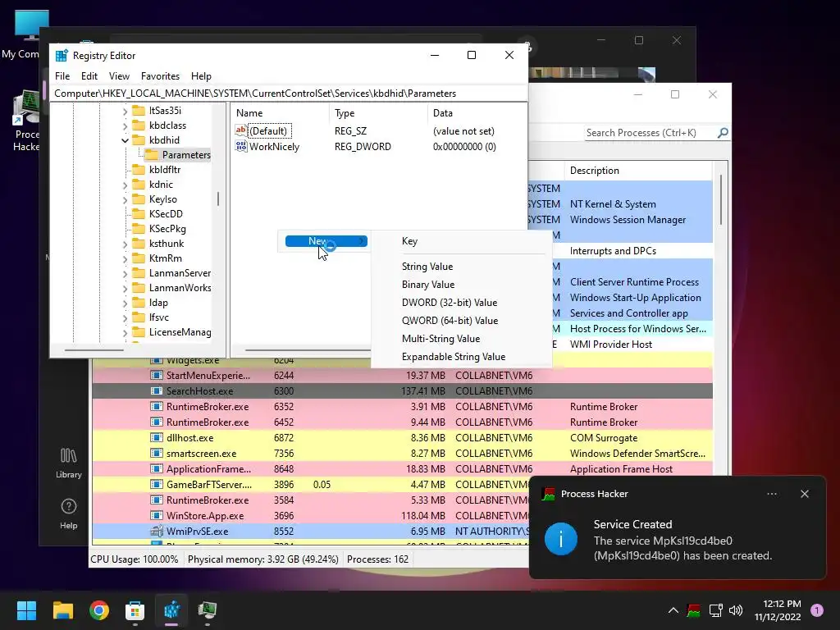The width and height of the screenshot is (840, 630).
Task: Select the lfsvc folder icon
Action: pyautogui.click(x=139, y=317)
